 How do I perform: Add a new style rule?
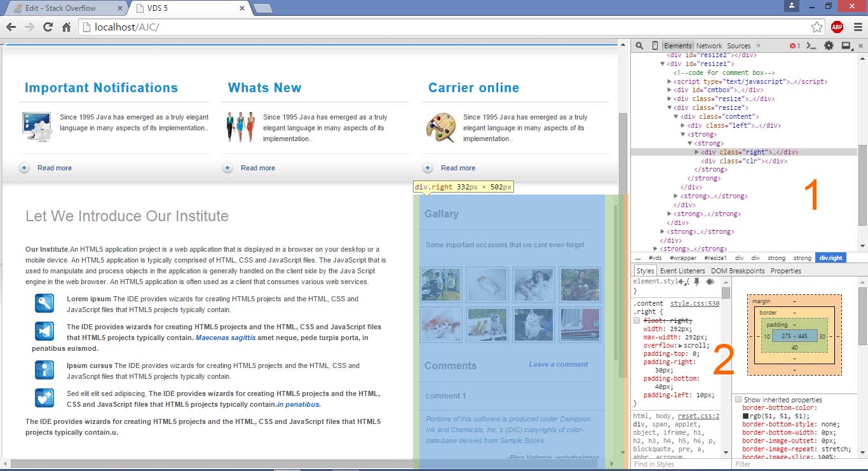(682, 282)
